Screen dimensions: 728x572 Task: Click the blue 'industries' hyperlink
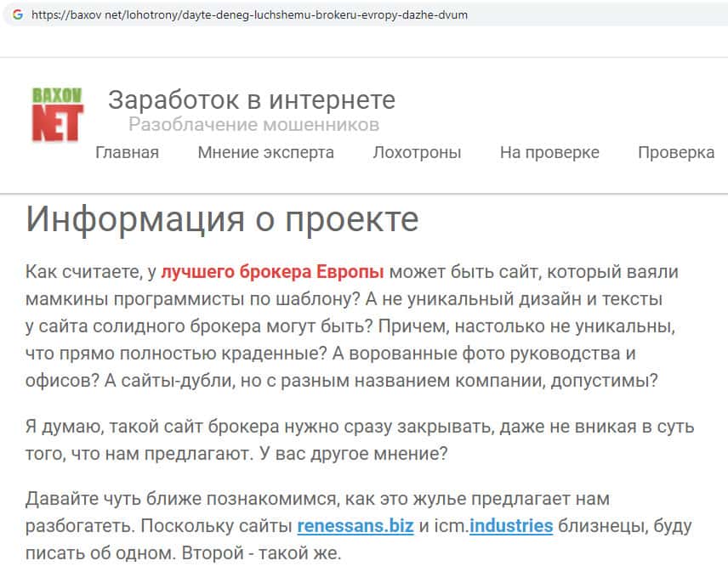[510, 526]
